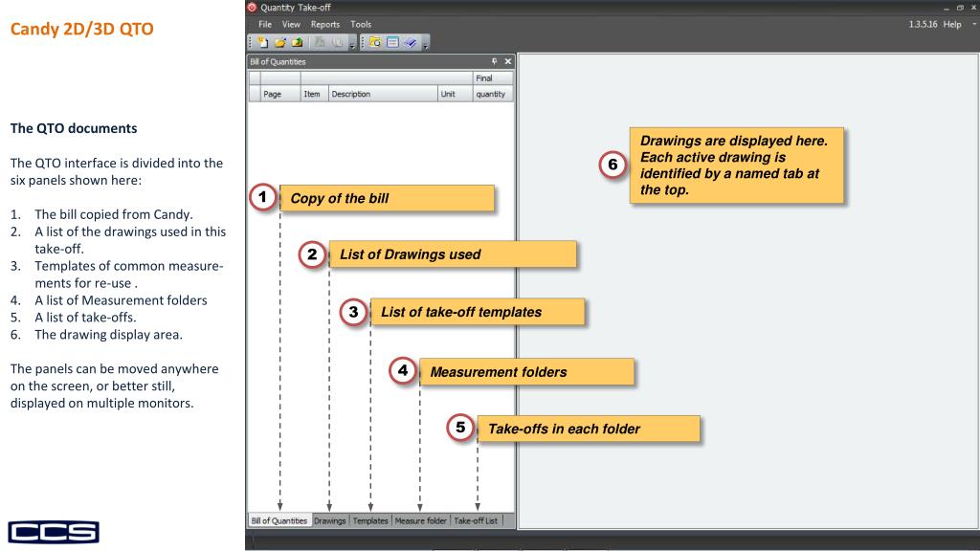Viewport: 980px width, 551px height.
Task: Maximize the Quantity Take-off window
Action: (960, 8)
